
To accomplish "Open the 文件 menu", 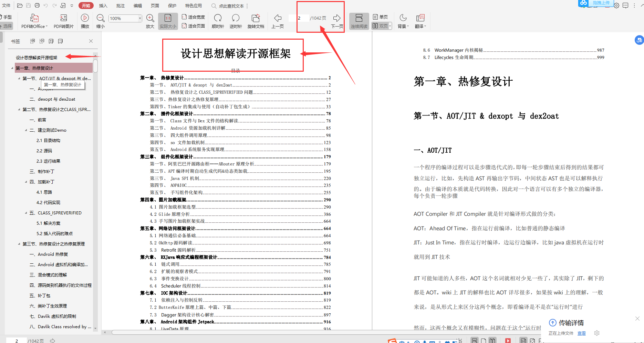I will [6, 6].
